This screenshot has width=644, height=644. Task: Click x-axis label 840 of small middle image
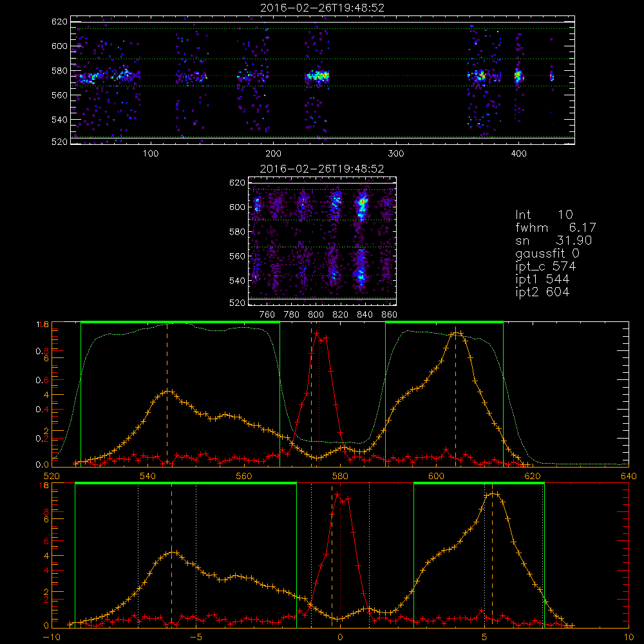[365, 315]
